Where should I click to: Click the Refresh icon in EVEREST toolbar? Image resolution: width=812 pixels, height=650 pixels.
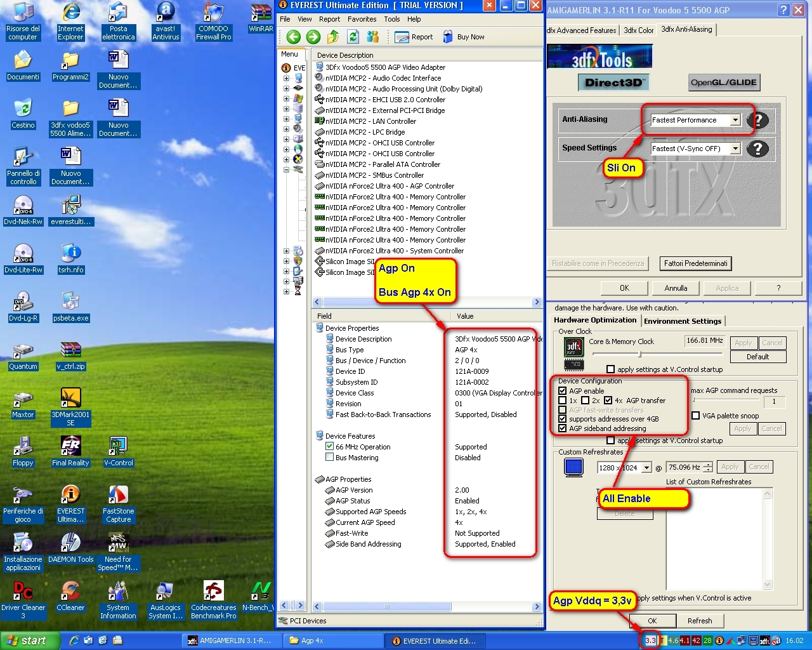353,37
